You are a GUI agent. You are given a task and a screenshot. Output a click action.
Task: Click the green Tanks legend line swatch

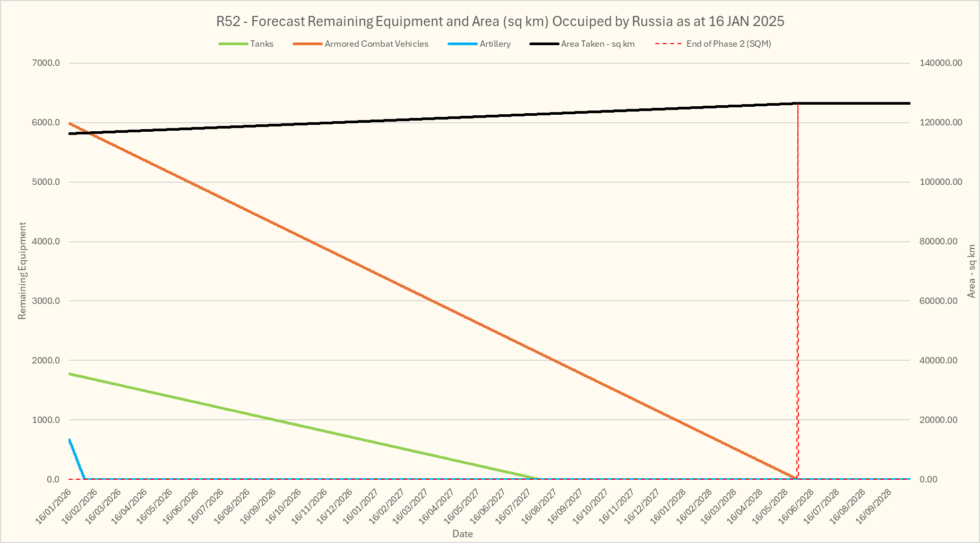[x=233, y=44]
